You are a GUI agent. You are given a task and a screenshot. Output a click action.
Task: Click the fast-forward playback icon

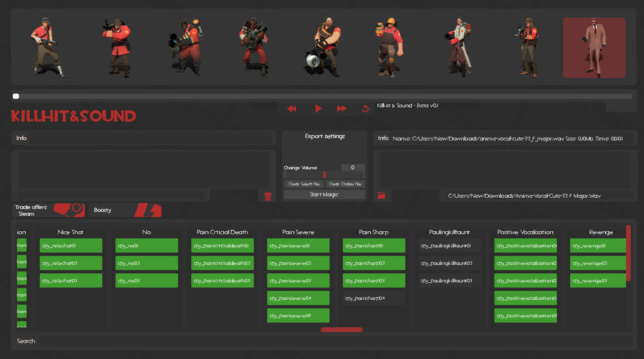tap(342, 108)
